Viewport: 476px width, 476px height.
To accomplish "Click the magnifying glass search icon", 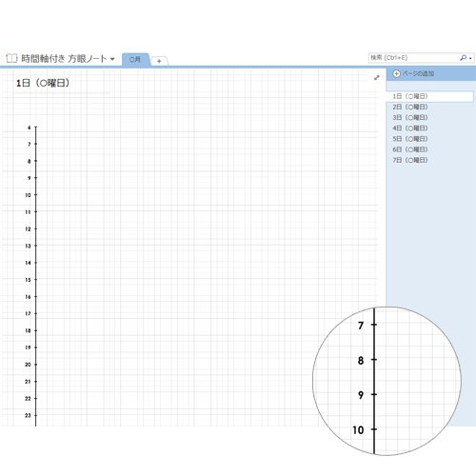I will pos(463,58).
